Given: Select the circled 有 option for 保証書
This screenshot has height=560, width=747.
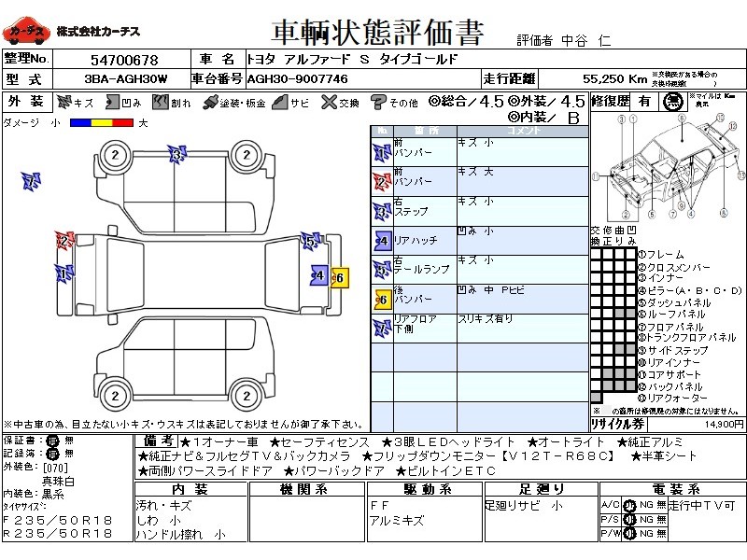Looking at the screenshot, I should click(52, 441).
